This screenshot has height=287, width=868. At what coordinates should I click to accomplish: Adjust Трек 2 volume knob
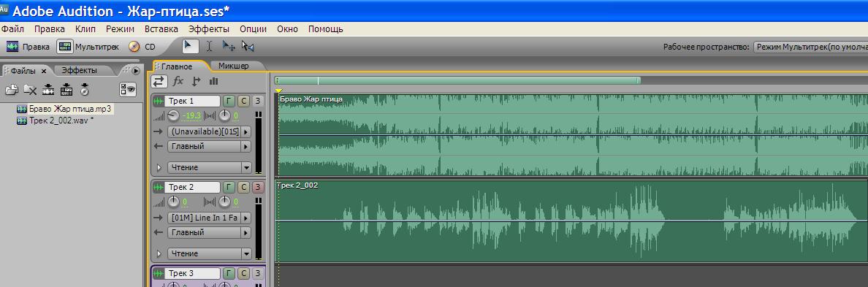[x=174, y=202]
